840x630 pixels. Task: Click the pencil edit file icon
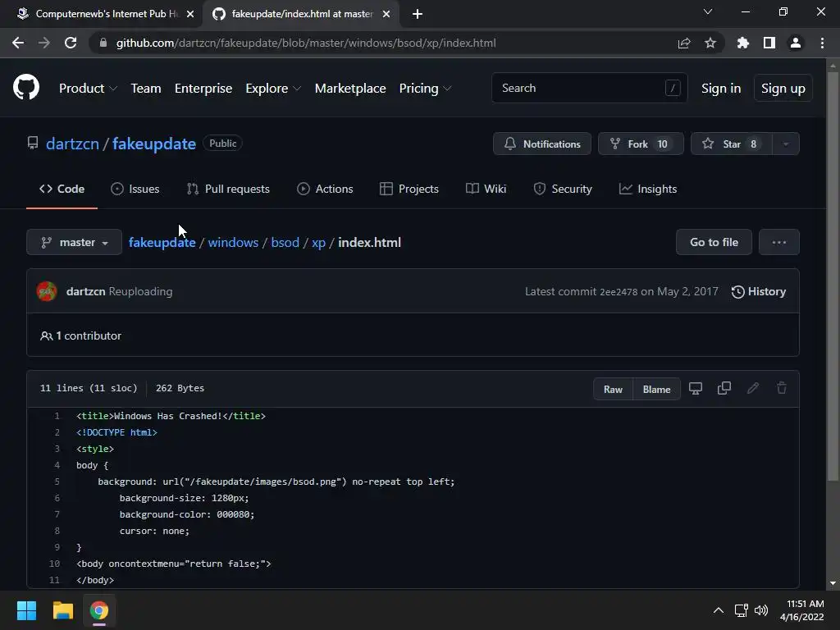753,388
